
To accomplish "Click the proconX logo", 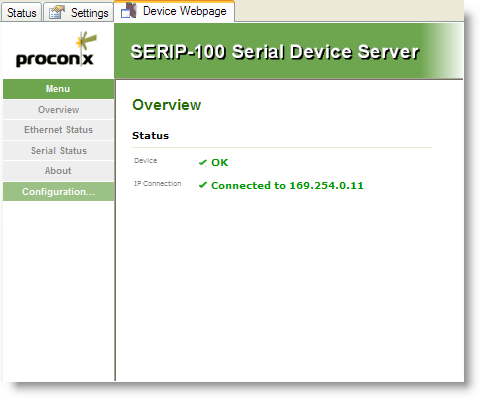I will click(56, 50).
